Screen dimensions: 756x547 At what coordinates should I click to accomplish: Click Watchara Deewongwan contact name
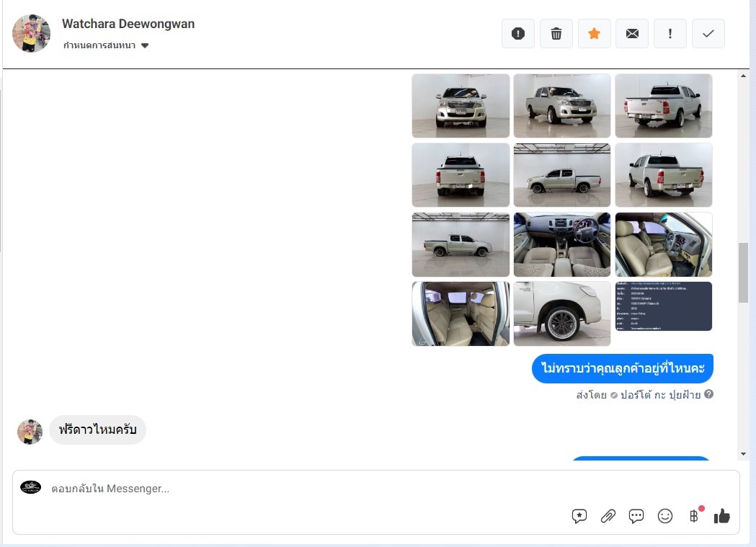tap(128, 24)
